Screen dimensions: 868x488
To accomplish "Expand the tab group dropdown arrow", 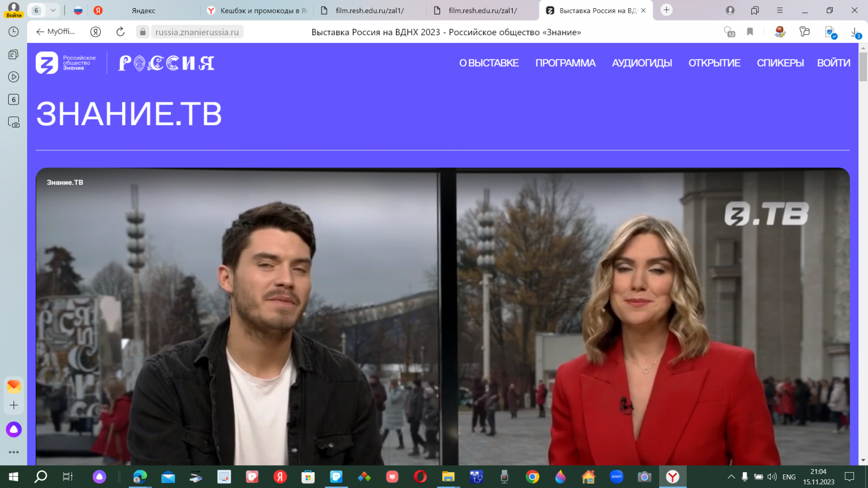I will 53,10.
